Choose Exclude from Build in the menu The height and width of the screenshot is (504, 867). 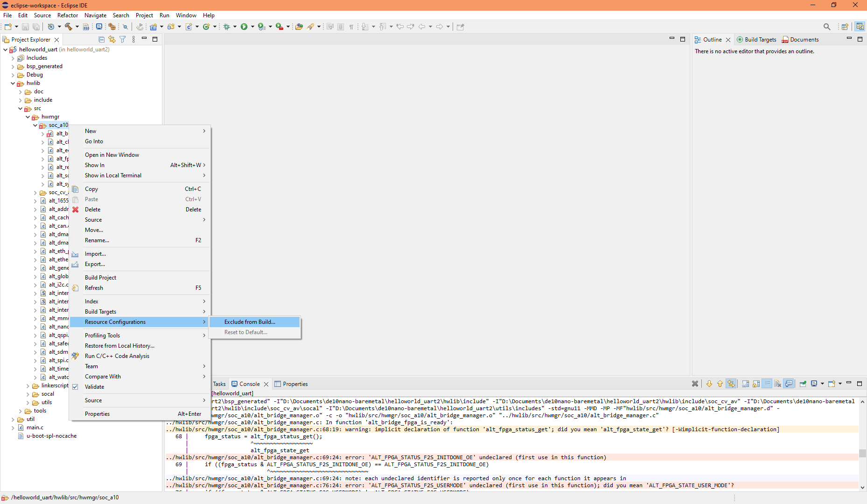click(x=250, y=322)
